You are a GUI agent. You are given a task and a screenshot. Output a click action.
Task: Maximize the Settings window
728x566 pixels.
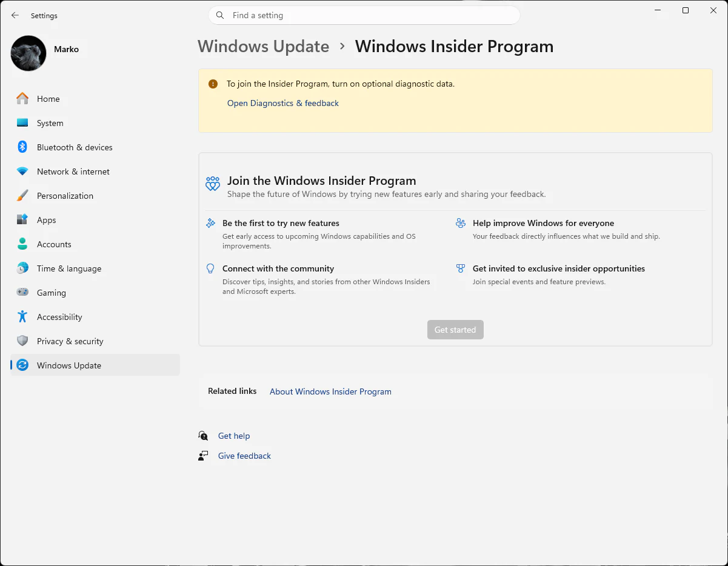click(686, 10)
